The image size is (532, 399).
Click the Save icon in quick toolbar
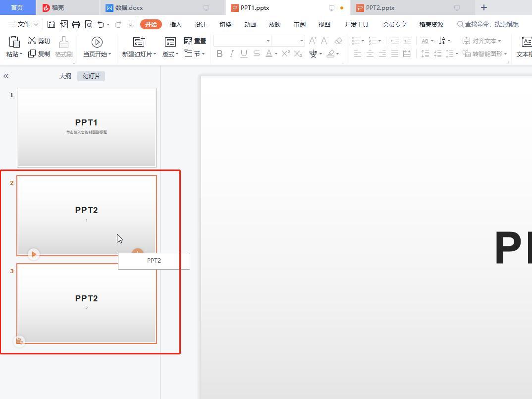click(51, 24)
